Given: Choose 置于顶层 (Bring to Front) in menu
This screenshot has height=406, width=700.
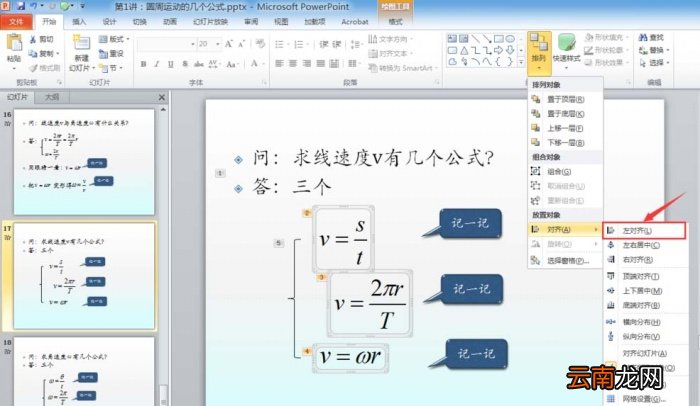Looking at the screenshot, I should click(x=565, y=99).
